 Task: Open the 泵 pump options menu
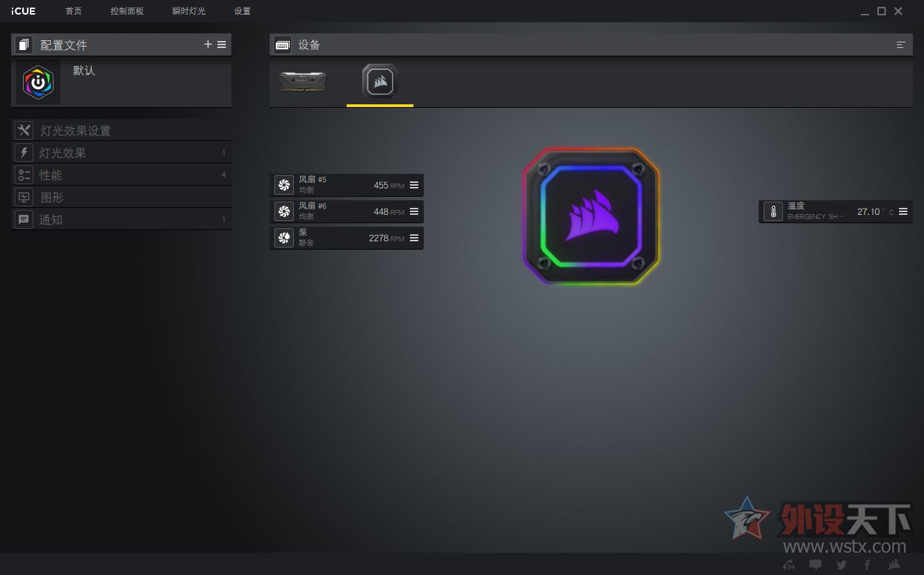click(x=414, y=238)
